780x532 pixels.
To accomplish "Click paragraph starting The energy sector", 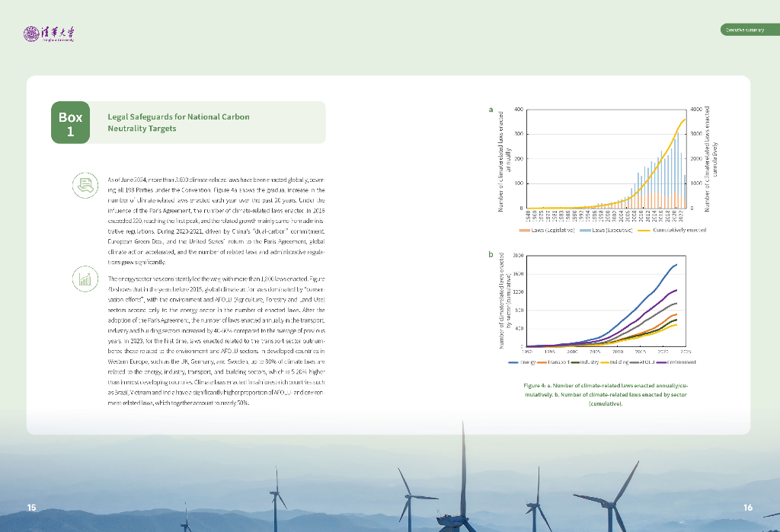I will pos(216,340).
